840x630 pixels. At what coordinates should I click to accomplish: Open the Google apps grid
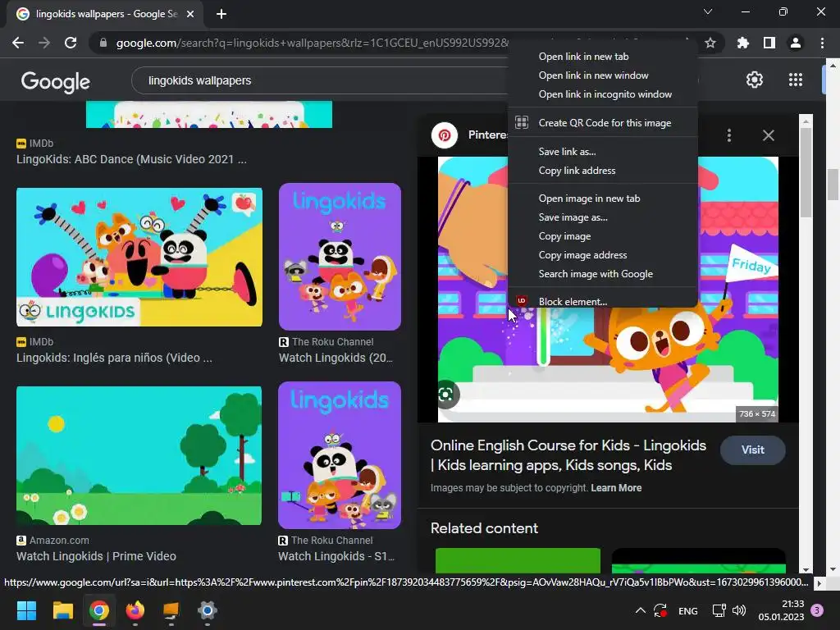[796, 80]
